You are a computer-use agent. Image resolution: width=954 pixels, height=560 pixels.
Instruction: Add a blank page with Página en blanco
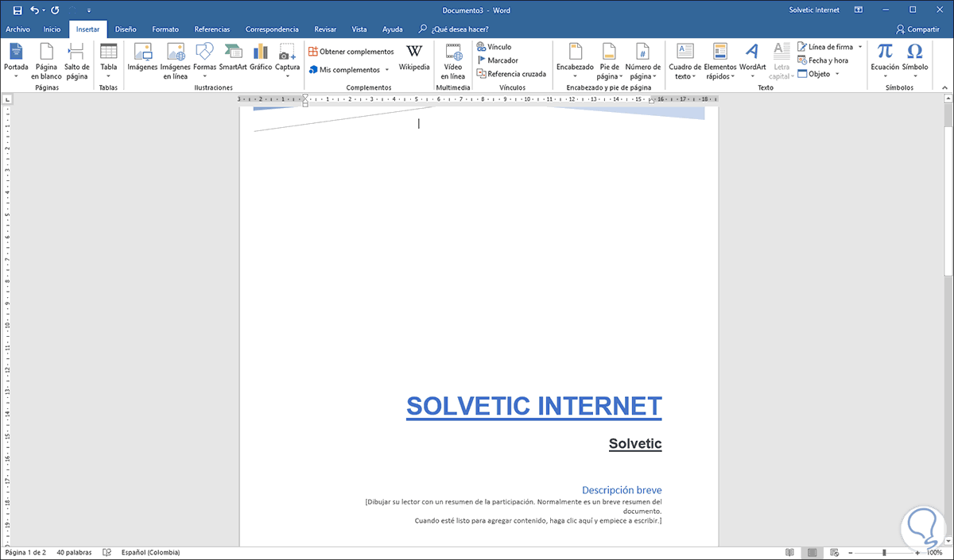point(46,60)
